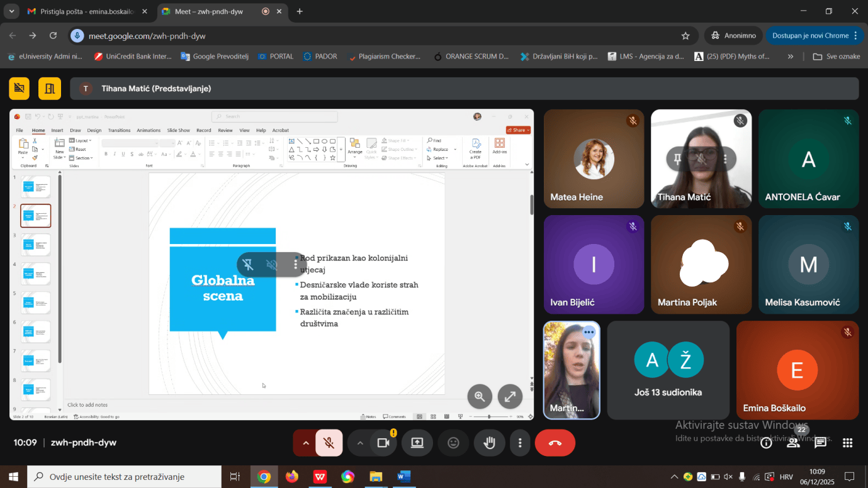
Task: Show the people list icon
Action: point(793,443)
